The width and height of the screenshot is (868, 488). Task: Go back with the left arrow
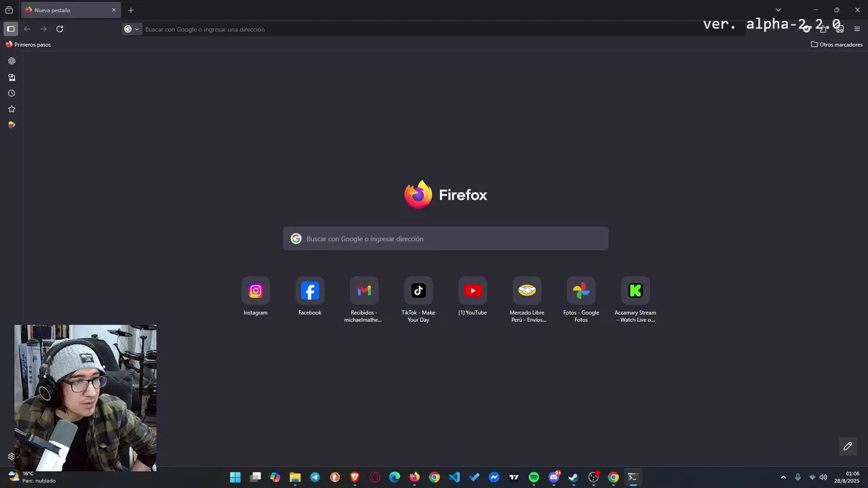pyautogui.click(x=27, y=29)
